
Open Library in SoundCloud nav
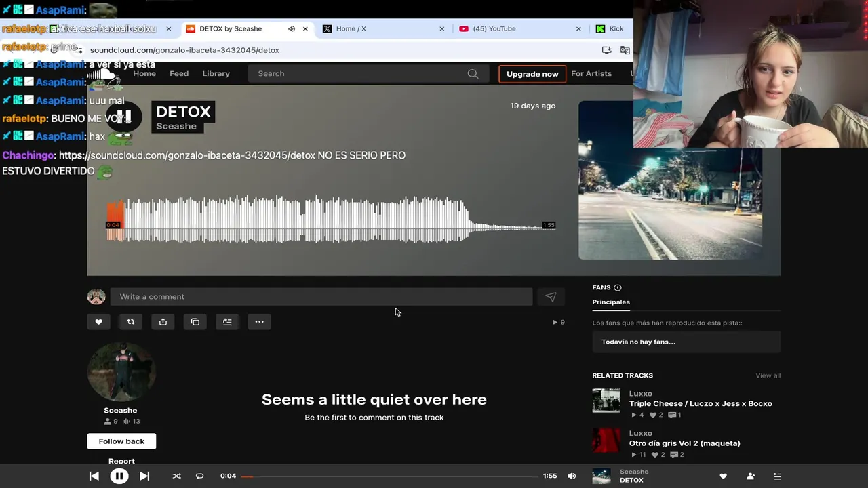[216, 73]
